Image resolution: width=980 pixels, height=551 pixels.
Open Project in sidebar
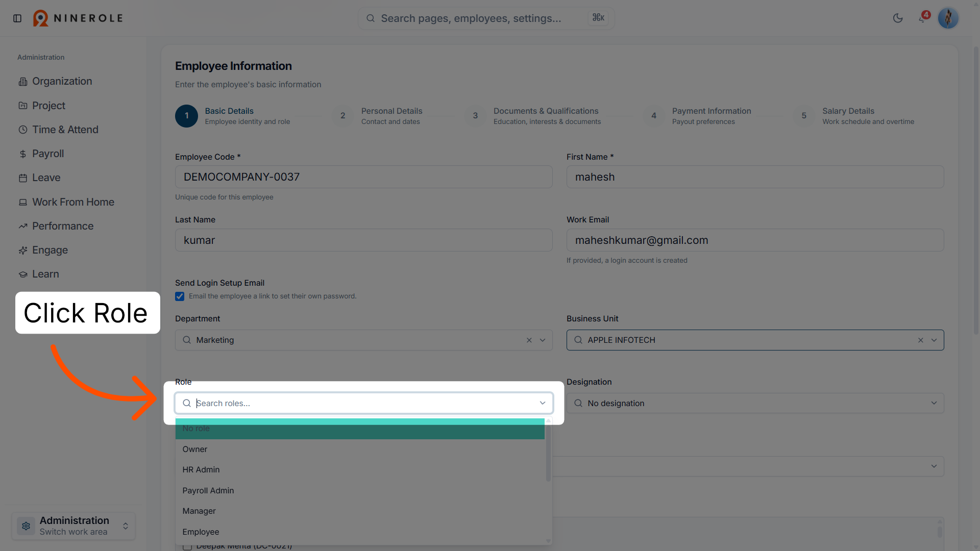click(42, 106)
